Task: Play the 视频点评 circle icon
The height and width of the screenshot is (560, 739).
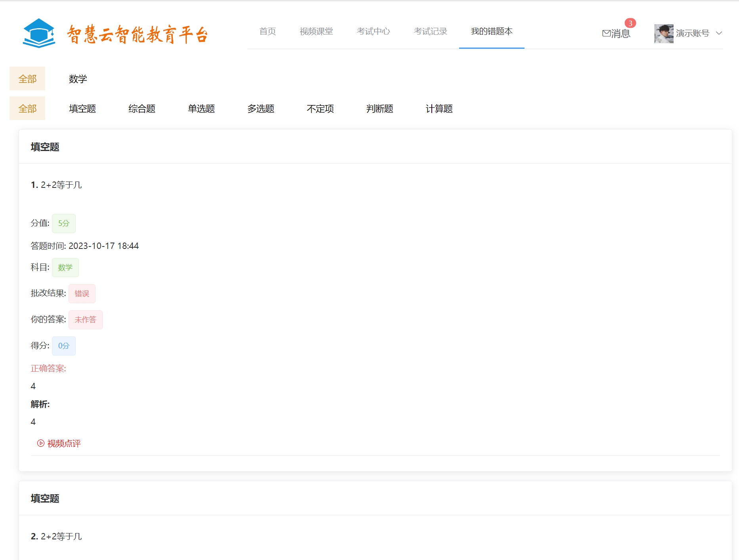Action: (40, 443)
